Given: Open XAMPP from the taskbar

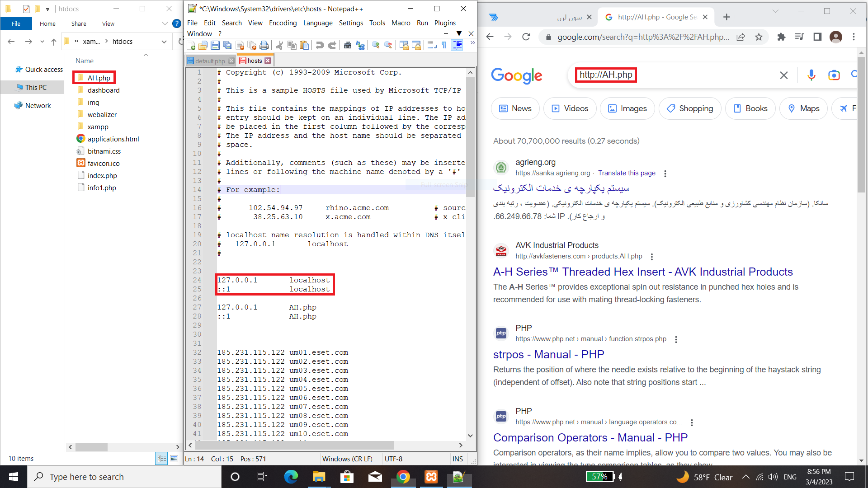Looking at the screenshot, I should (x=431, y=477).
